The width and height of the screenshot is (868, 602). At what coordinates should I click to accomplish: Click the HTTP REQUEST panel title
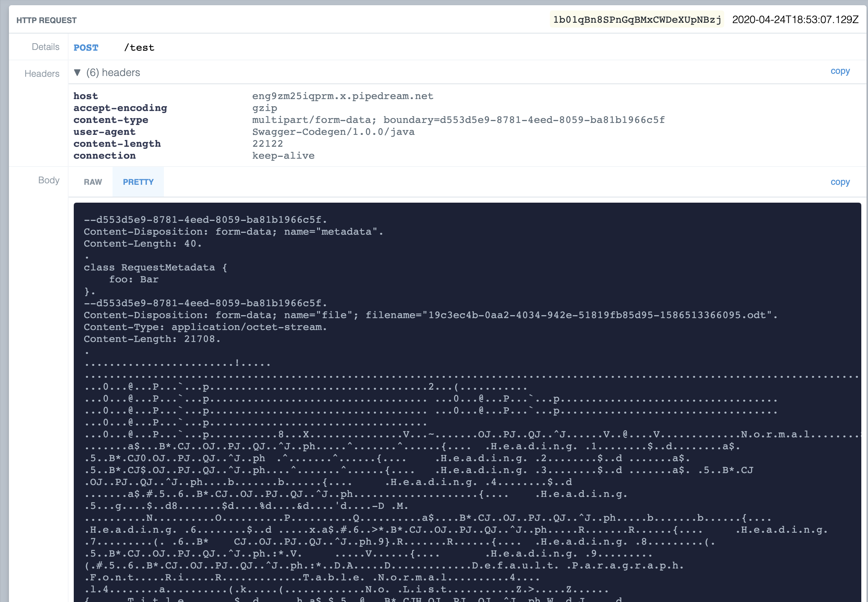(x=47, y=20)
